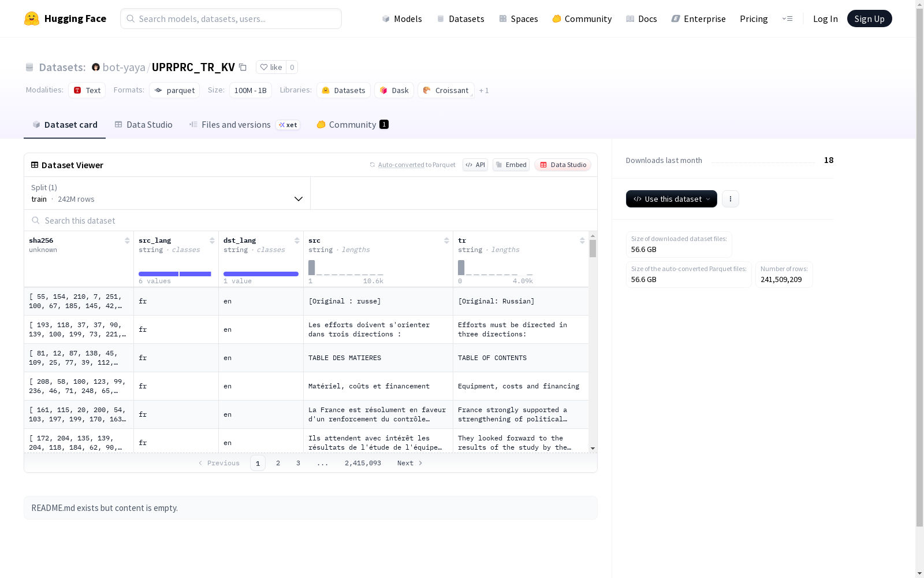Go to page 2 of the dataset
924x578 pixels.
(x=278, y=463)
